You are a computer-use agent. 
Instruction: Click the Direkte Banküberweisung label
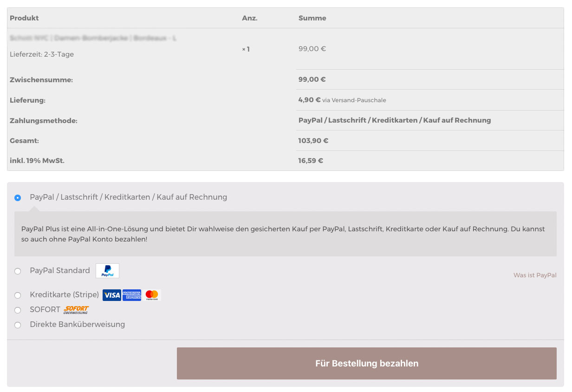point(77,325)
